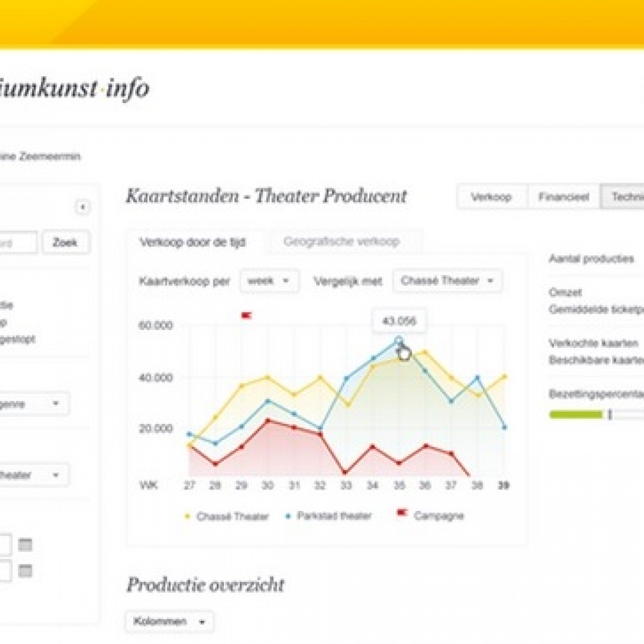Screen dimensions: 644x644
Task: Click the search keyword input field
Action: (18, 243)
